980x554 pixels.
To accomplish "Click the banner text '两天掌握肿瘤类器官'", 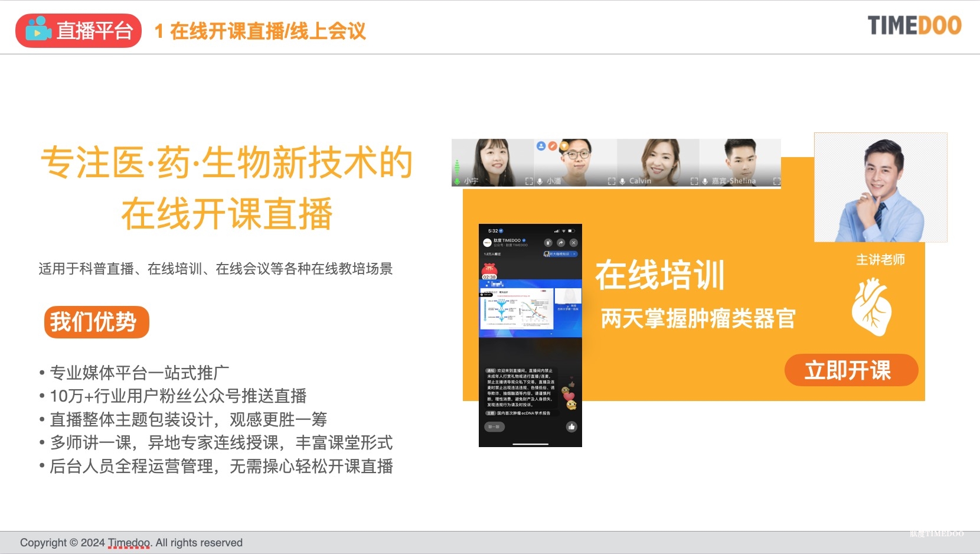I will tap(698, 319).
